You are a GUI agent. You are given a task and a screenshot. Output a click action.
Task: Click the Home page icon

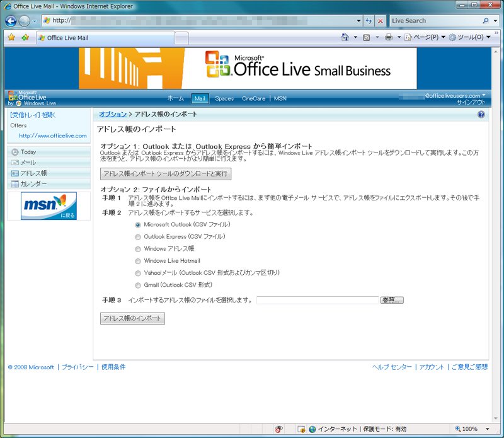[x=345, y=37]
